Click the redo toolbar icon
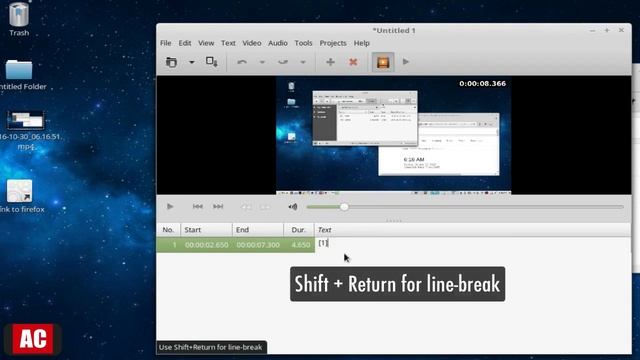 283,62
